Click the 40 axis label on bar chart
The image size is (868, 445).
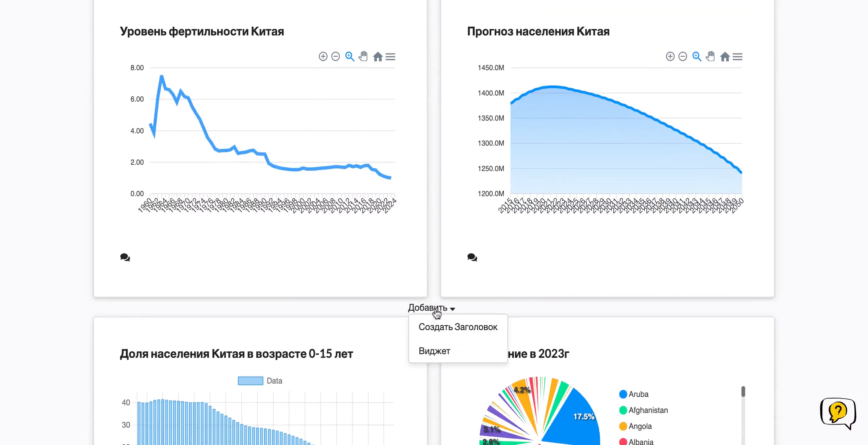point(126,403)
